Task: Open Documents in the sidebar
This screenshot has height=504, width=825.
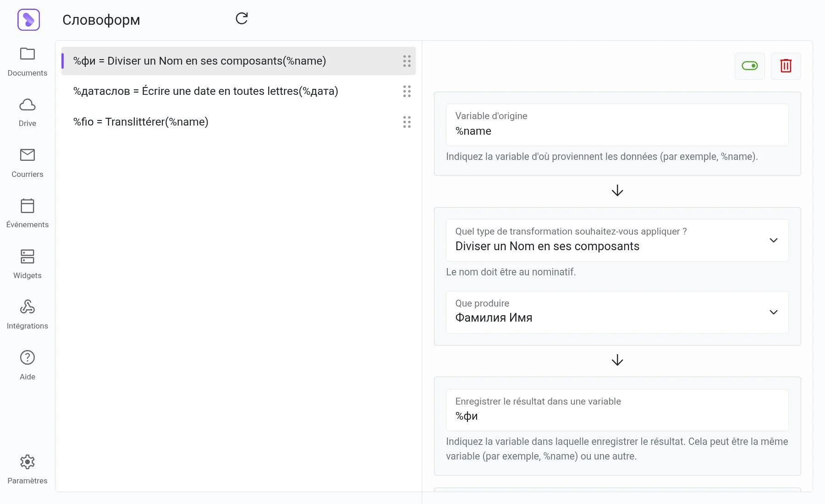Action: click(27, 61)
